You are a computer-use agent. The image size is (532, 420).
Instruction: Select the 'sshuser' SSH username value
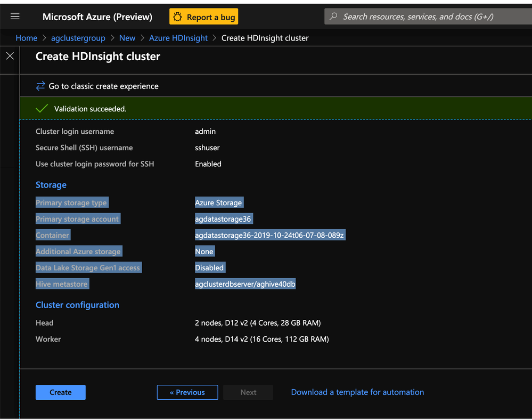coord(207,148)
